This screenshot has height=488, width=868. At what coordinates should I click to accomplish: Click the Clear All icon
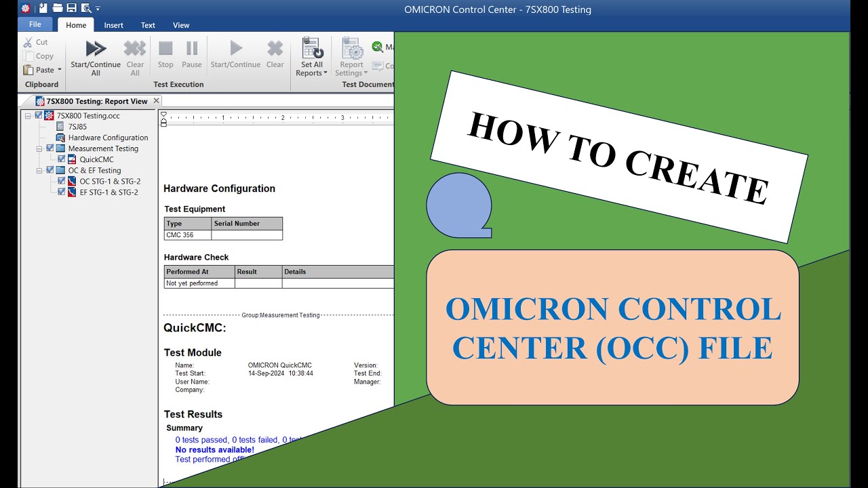pos(135,49)
